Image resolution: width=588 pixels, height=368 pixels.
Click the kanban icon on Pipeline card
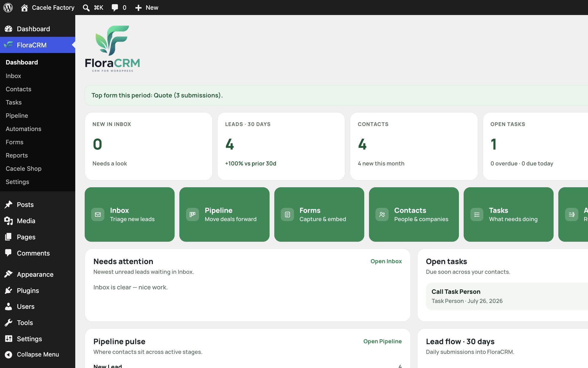click(193, 215)
